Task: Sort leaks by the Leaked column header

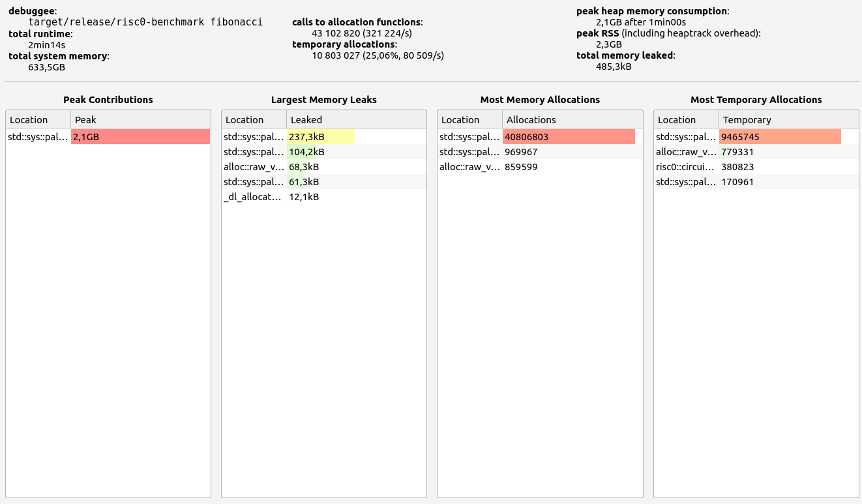Action: click(356, 120)
